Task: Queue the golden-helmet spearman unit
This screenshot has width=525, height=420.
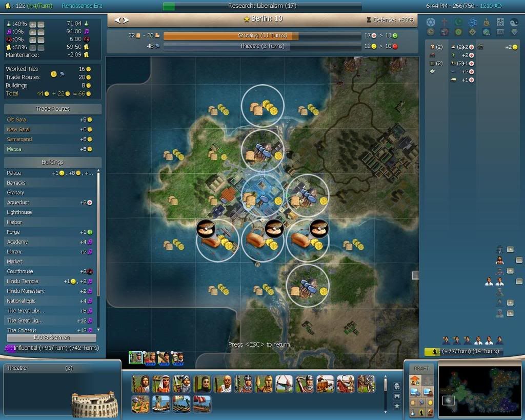Action: point(264,384)
